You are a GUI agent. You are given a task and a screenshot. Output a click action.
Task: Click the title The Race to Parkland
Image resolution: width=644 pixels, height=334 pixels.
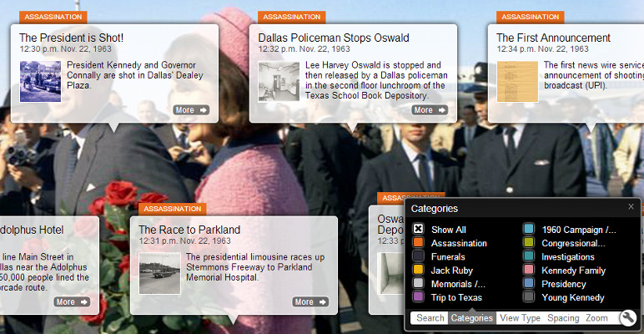click(x=189, y=230)
